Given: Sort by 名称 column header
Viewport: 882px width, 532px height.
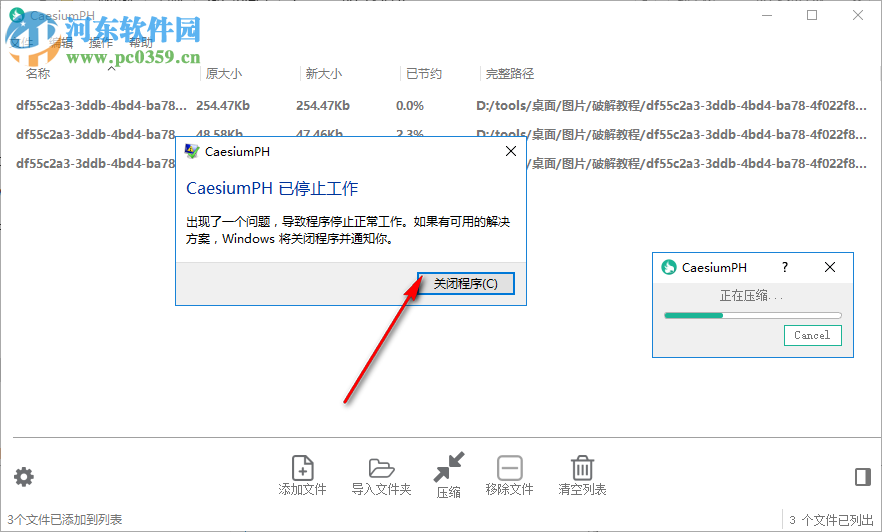Looking at the screenshot, I should pyautogui.click(x=38, y=74).
